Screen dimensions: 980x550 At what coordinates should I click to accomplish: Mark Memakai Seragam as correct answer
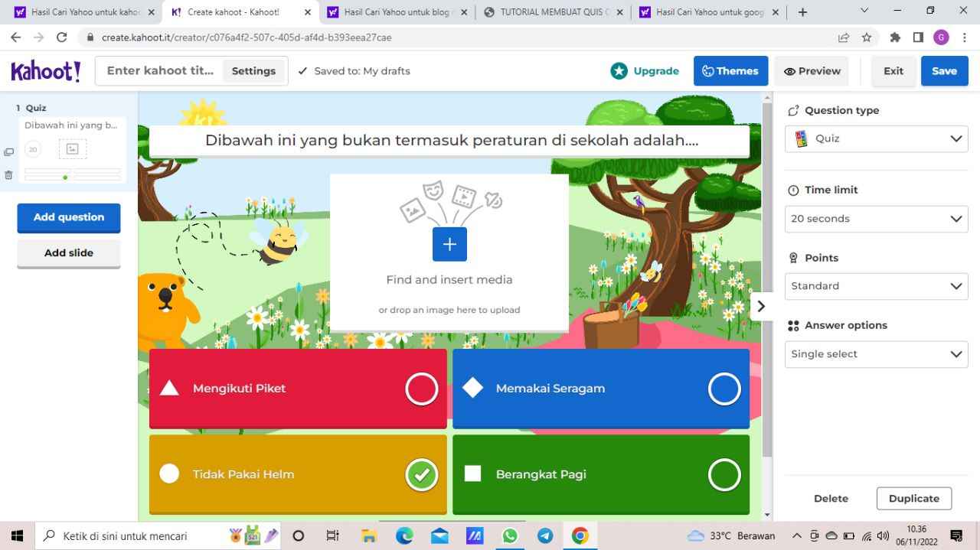tap(724, 389)
